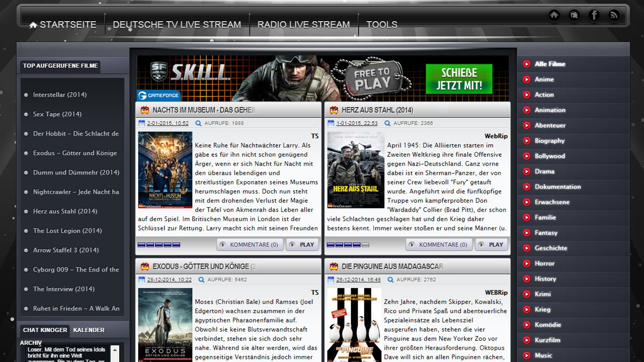Click the round home icon at top right
Image resolution: width=644 pixels, height=362 pixels.
click(x=554, y=15)
